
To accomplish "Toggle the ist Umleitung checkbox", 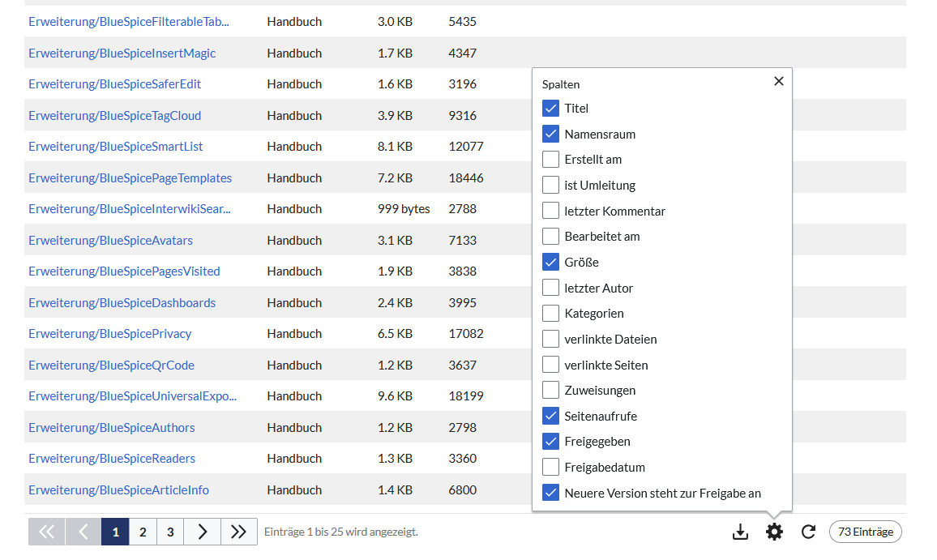I will 551,186.
